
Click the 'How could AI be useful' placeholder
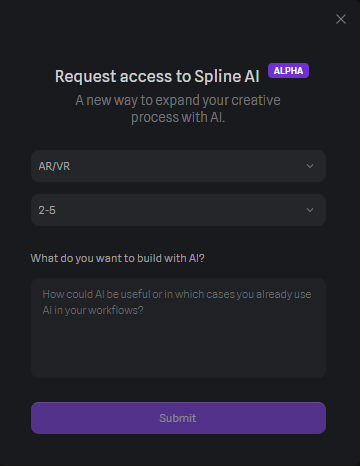point(177,302)
